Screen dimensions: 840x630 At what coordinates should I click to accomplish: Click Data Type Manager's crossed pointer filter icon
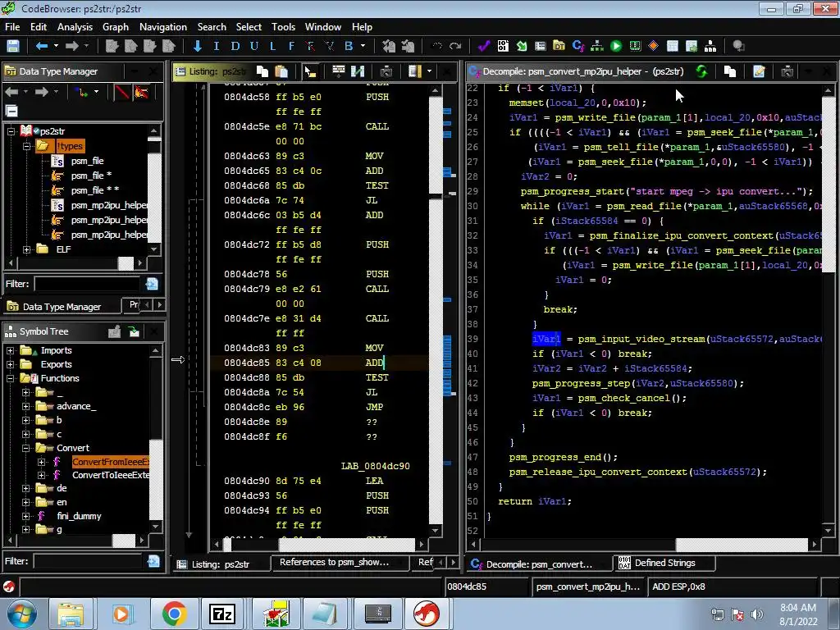click(x=141, y=92)
